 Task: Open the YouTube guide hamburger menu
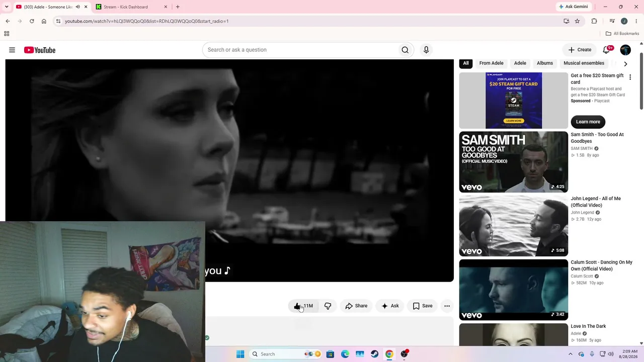[12, 50]
